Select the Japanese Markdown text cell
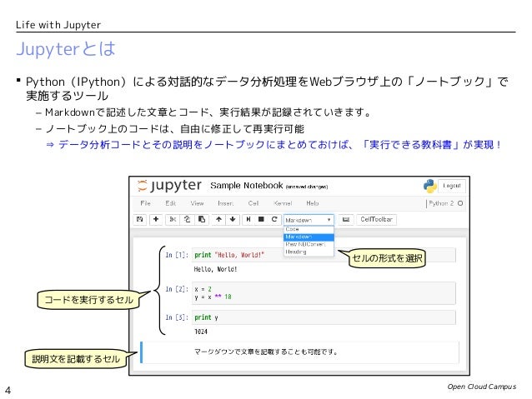This screenshot has height=399, width=532. 300,352
